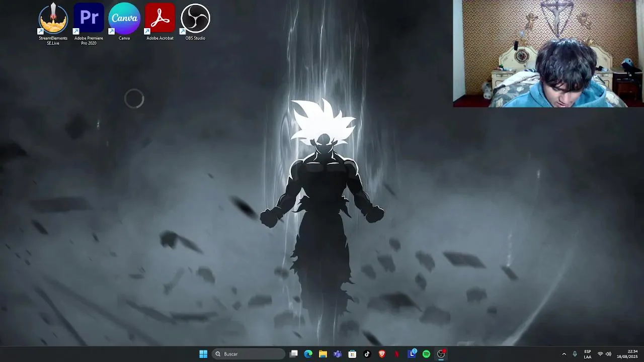Viewport: 644px width, 362px height.
Task: Open Netflix from the taskbar
Action: (x=396, y=354)
